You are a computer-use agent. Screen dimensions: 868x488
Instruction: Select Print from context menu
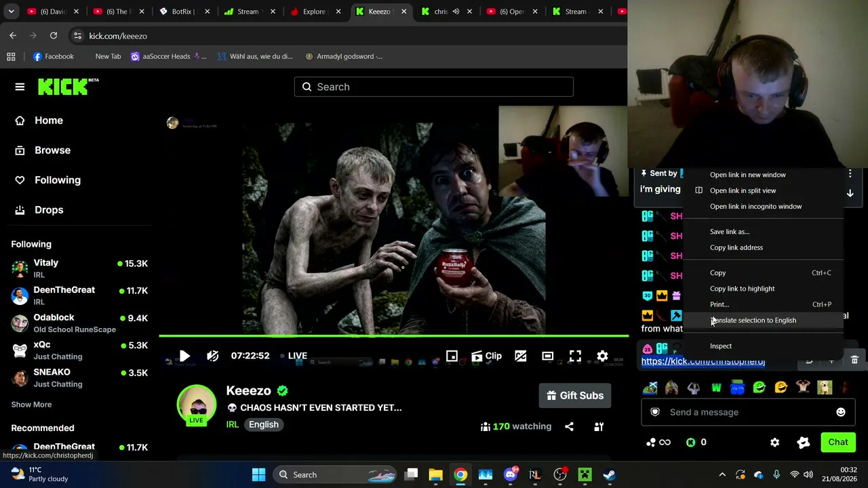pyautogui.click(x=763, y=304)
